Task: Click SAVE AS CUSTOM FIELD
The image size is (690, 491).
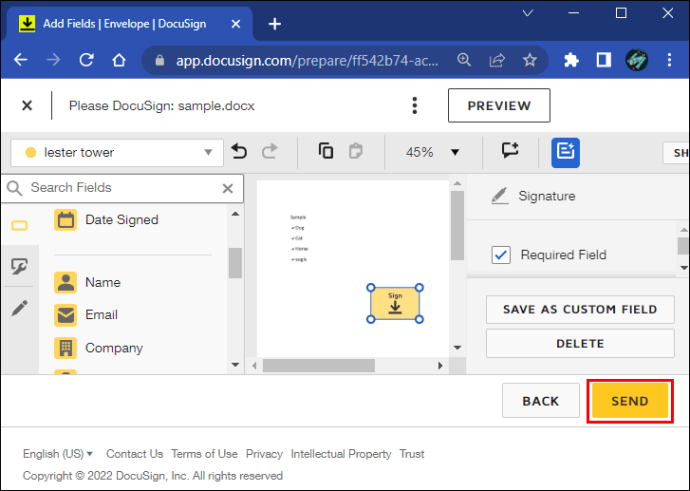Action: pyautogui.click(x=580, y=309)
